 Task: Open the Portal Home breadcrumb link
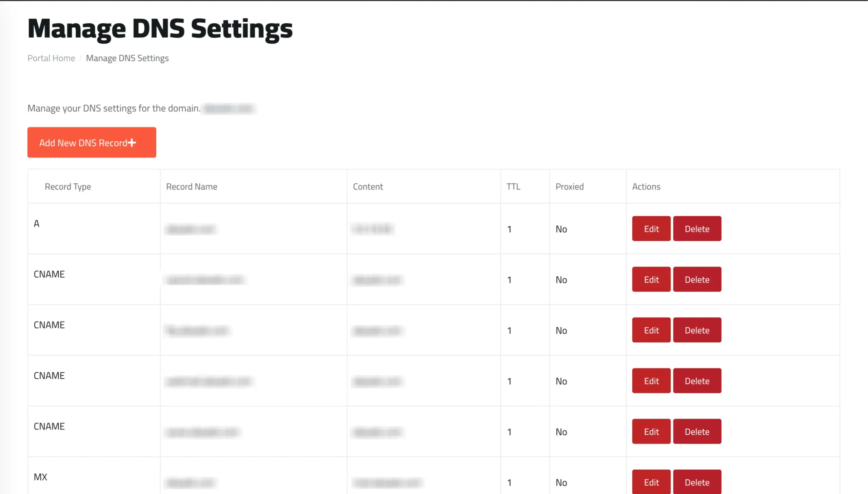[51, 58]
